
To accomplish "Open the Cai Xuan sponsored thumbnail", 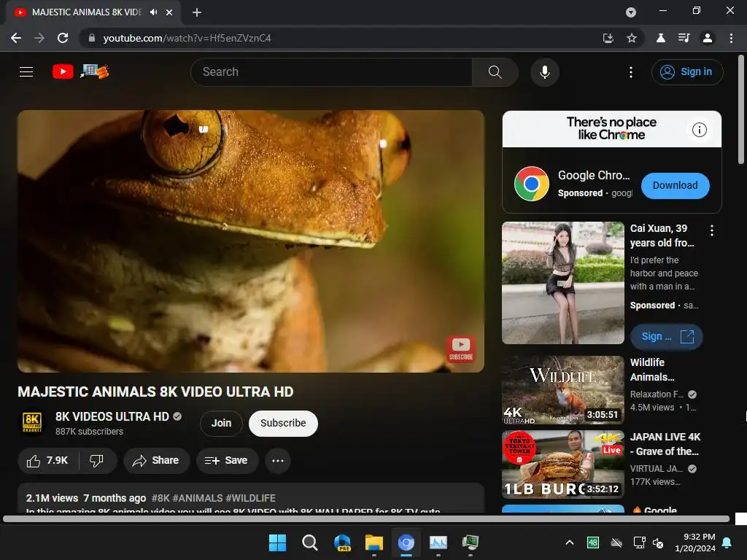I will [562, 283].
